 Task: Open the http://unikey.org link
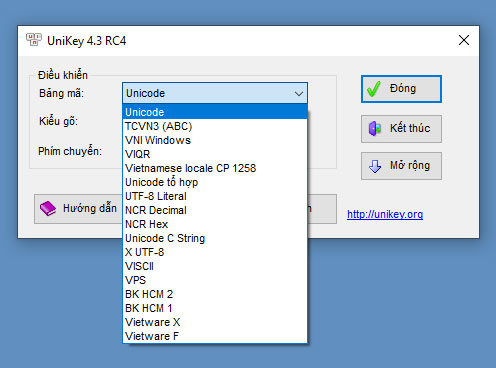385,214
